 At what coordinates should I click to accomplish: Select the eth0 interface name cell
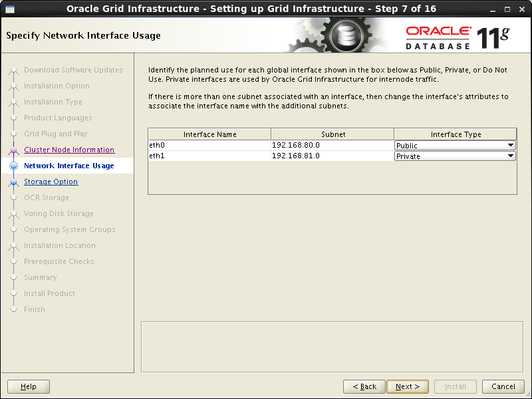[x=209, y=145]
